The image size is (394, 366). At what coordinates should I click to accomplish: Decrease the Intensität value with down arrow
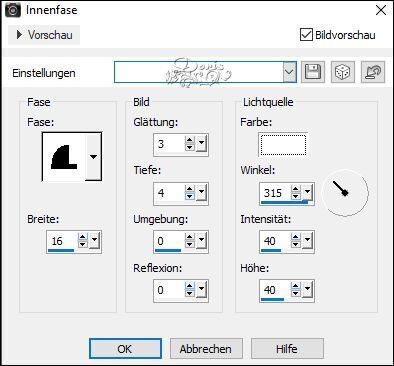coord(295,244)
